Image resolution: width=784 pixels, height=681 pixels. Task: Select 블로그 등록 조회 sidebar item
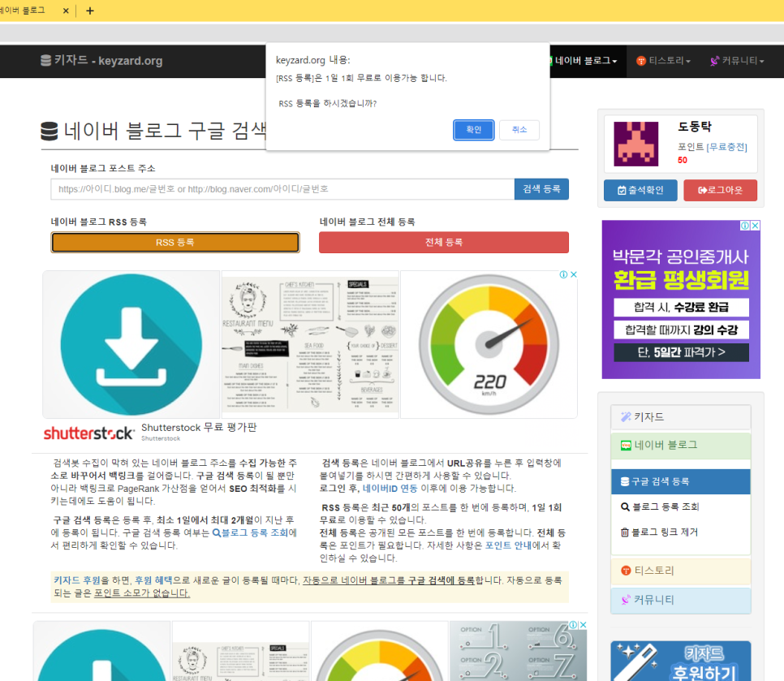pos(680,506)
